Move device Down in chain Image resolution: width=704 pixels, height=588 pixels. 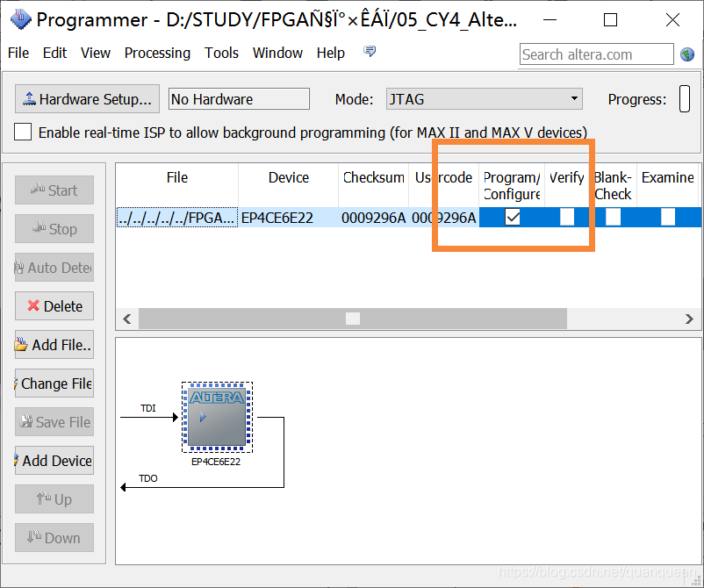pos(54,537)
